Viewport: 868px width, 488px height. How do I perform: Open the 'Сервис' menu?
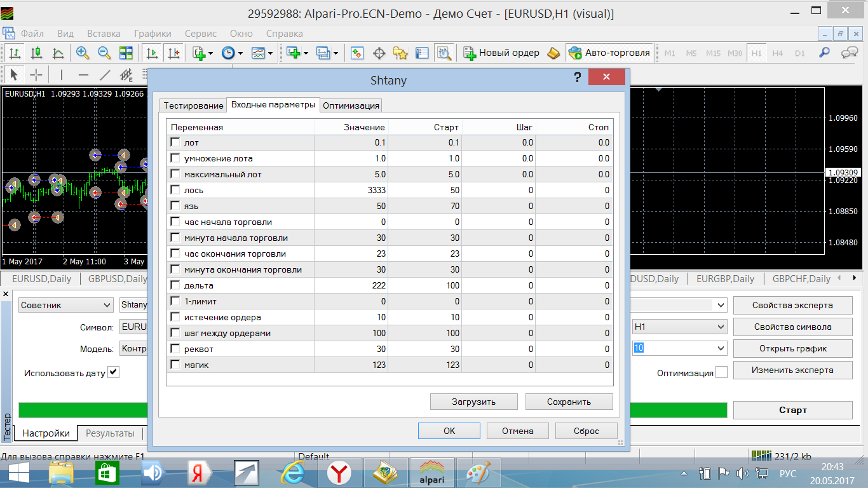click(x=201, y=34)
